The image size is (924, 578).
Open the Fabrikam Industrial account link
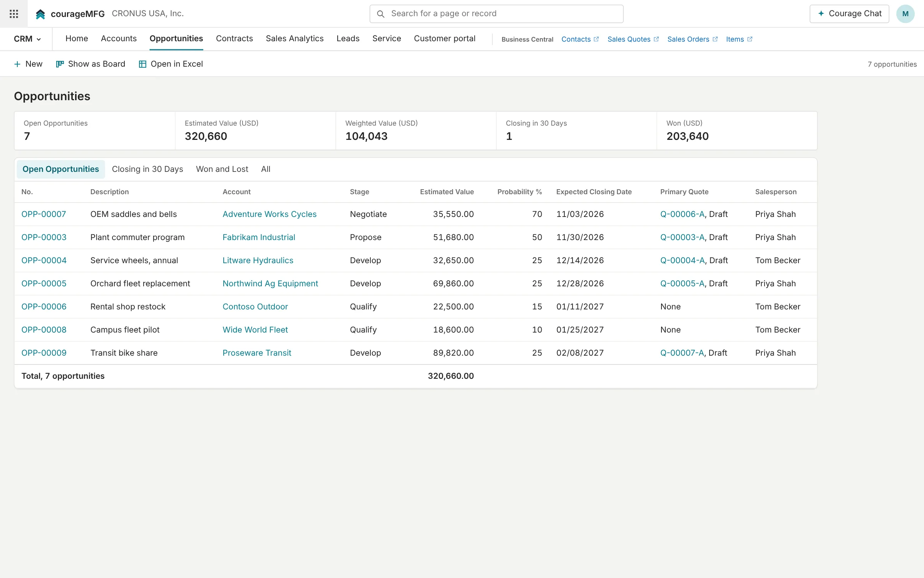[x=259, y=237]
